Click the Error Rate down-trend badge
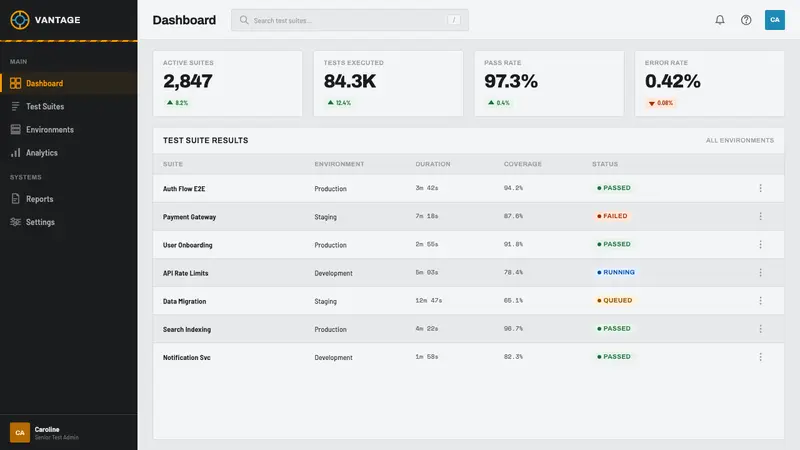Image resolution: width=800 pixels, height=450 pixels. point(661,103)
